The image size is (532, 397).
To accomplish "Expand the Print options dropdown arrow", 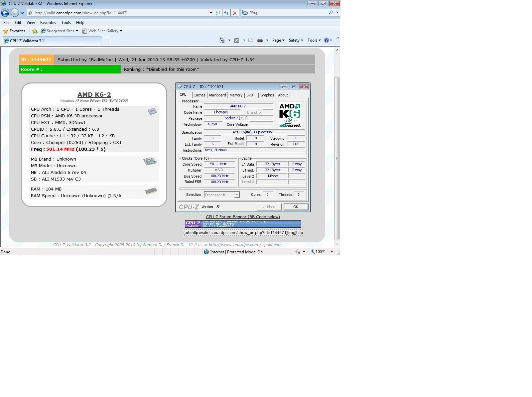I will click(267, 40).
